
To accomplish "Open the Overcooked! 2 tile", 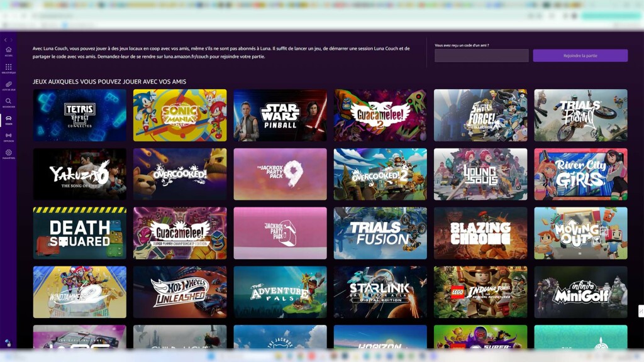I will 380,175.
